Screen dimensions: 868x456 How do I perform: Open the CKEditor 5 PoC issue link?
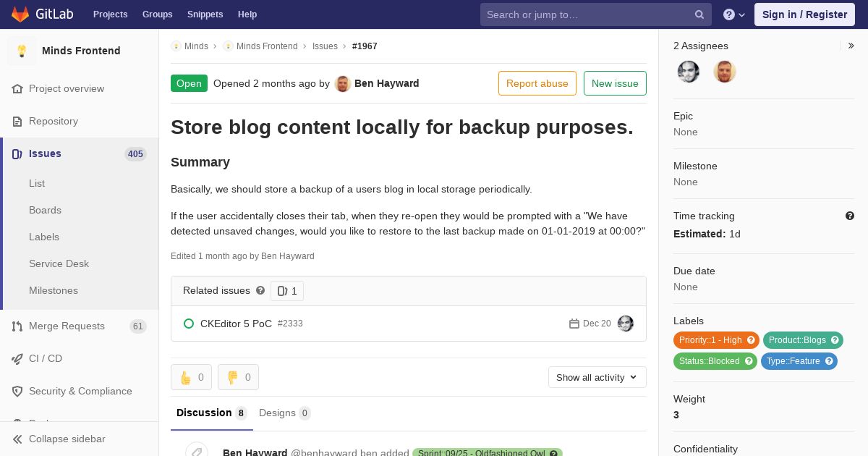(x=236, y=324)
